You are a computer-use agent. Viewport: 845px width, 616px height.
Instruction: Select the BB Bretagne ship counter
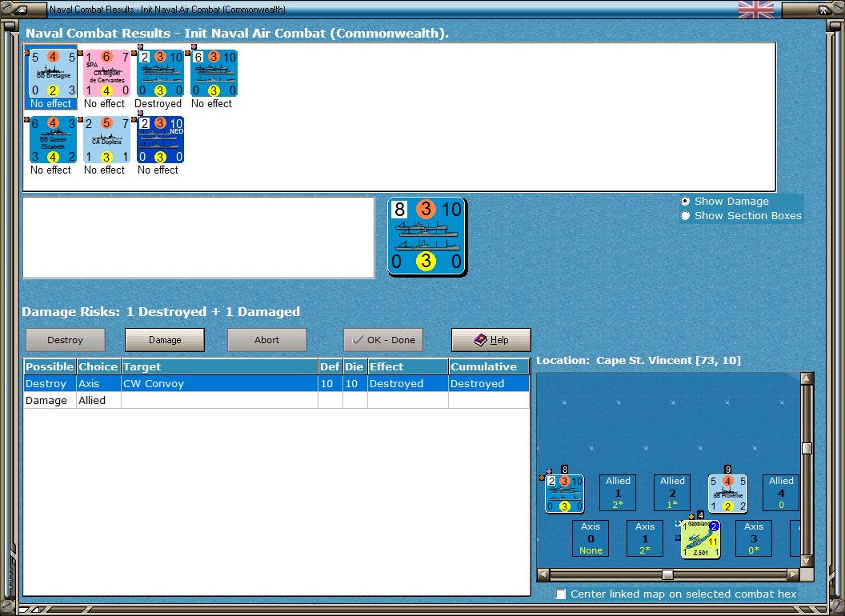[x=53, y=74]
